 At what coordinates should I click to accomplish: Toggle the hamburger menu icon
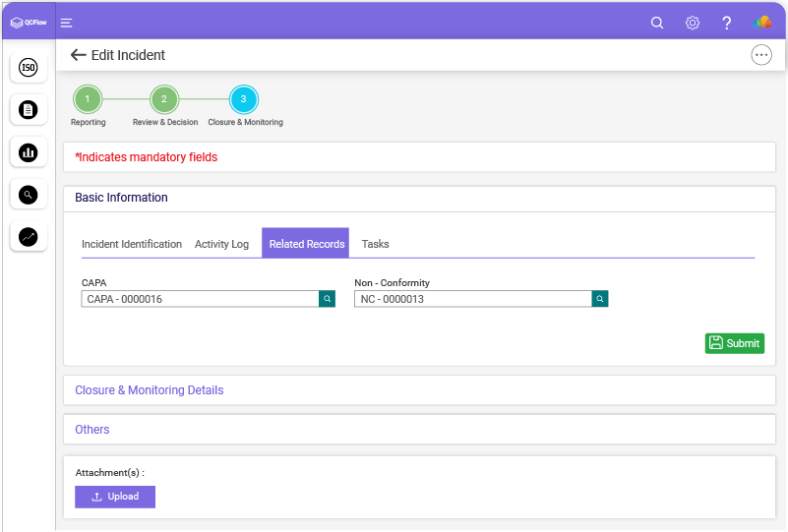[x=66, y=23]
